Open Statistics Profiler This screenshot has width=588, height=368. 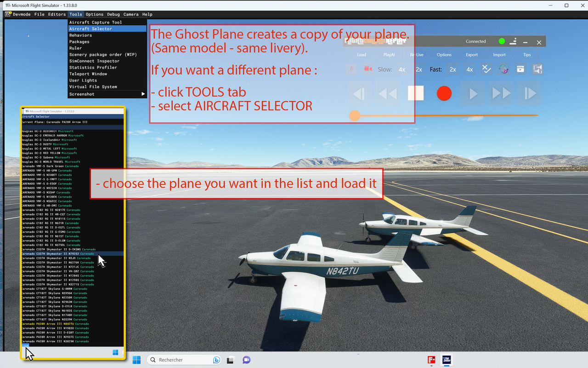click(107, 67)
